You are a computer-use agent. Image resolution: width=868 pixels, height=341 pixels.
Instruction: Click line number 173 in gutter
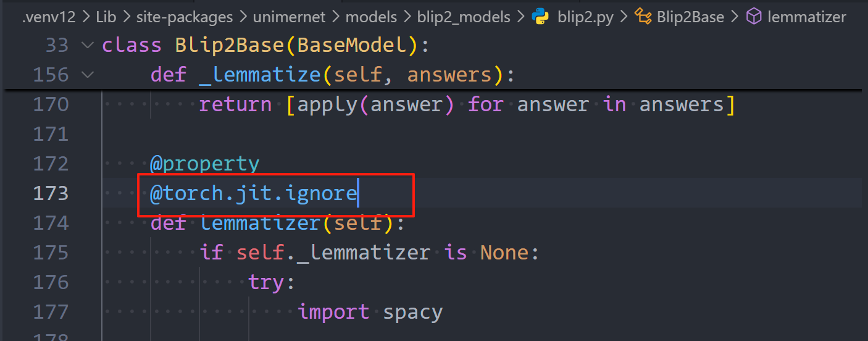tap(50, 193)
